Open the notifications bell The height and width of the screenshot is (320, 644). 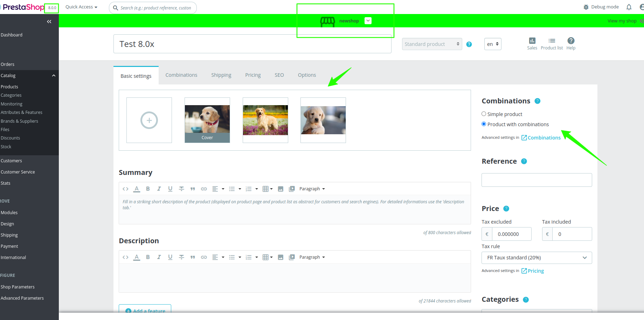coord(629,7)
